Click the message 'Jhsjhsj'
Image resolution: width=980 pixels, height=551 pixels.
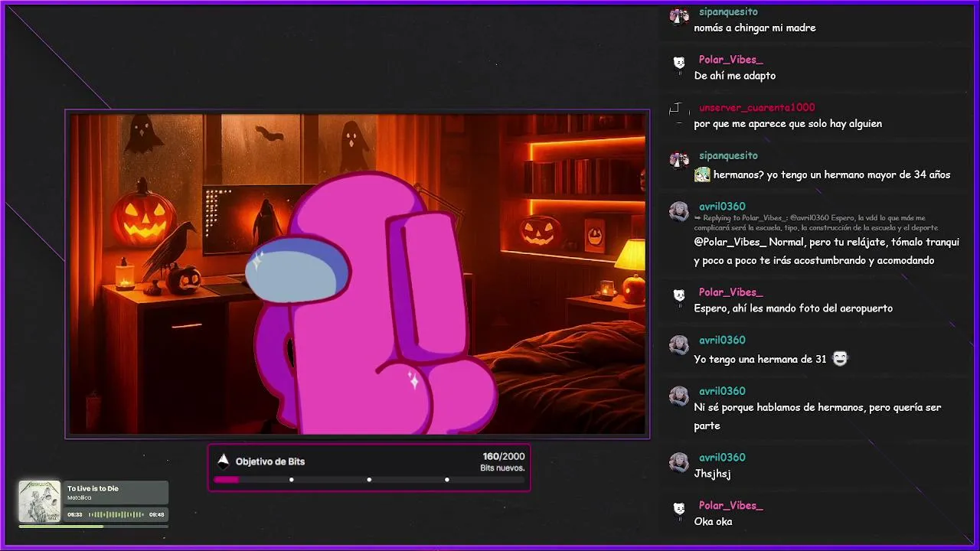[x=712, y=474]
